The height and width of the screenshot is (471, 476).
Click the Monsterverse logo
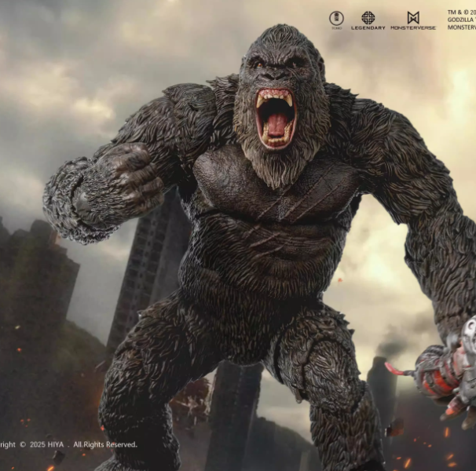(x=413, y=20)
